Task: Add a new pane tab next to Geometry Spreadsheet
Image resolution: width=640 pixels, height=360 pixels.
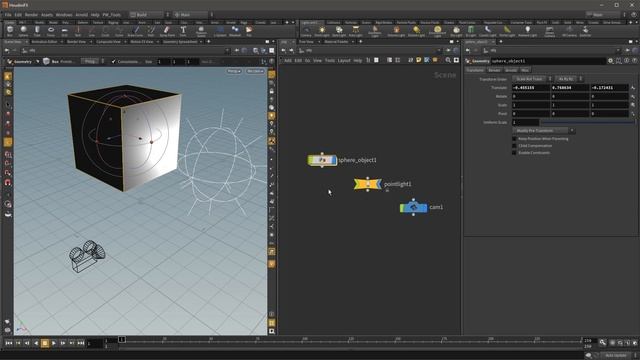Action: click(209, 42)
